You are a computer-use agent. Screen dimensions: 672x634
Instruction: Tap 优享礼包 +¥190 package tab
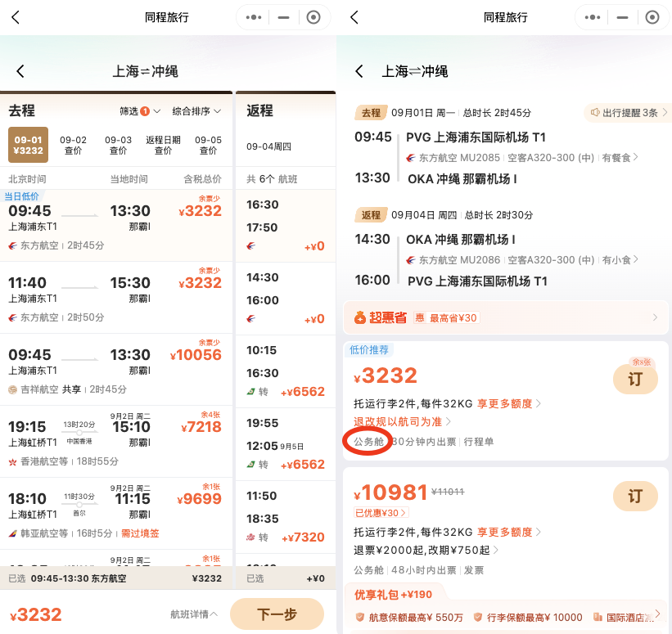pos(393,594)
